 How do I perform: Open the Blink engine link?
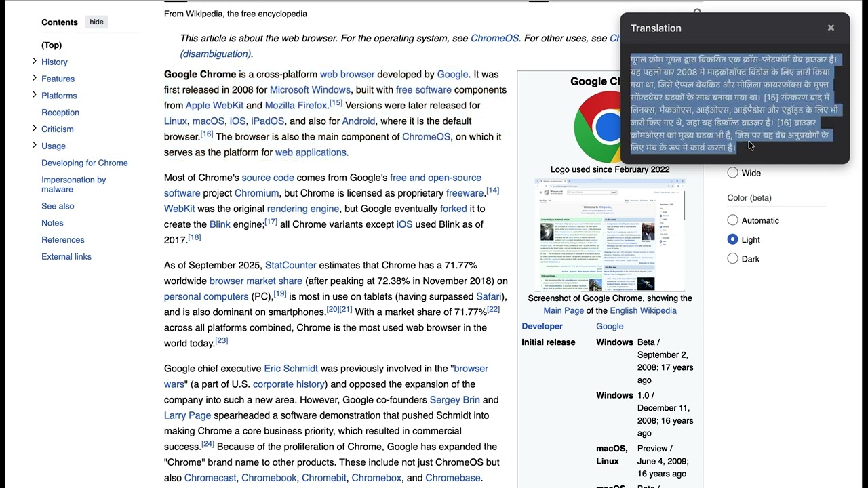220,224
